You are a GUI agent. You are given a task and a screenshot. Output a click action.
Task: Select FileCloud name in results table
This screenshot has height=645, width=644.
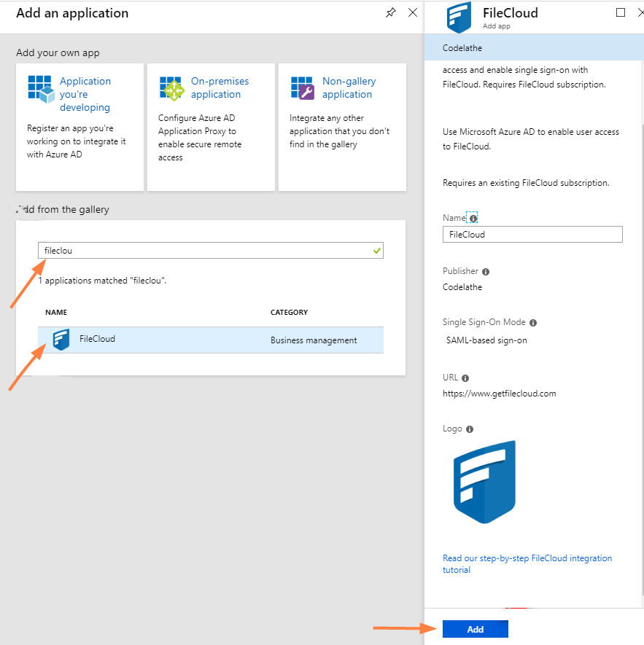[97, 339]
